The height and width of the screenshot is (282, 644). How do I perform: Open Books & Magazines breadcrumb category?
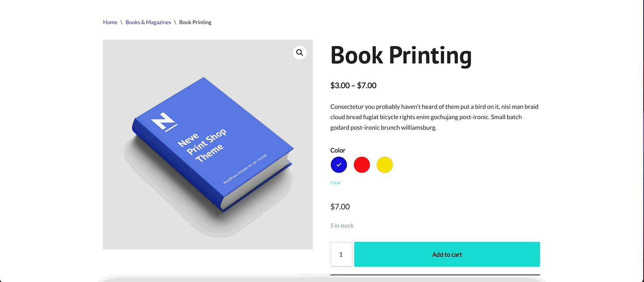coord(148,22)
